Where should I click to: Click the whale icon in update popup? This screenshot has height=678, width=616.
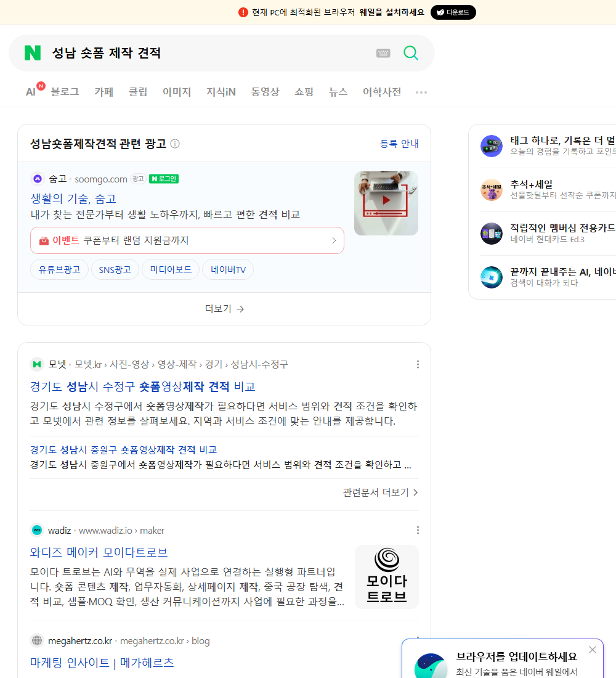pos(431,666)
